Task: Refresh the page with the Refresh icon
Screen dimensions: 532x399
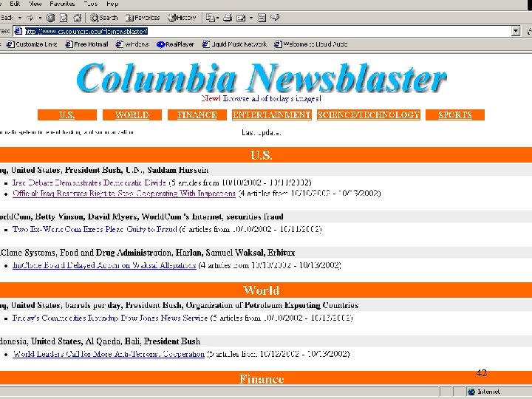Action: pyautogui.click(x=64, y=18)
